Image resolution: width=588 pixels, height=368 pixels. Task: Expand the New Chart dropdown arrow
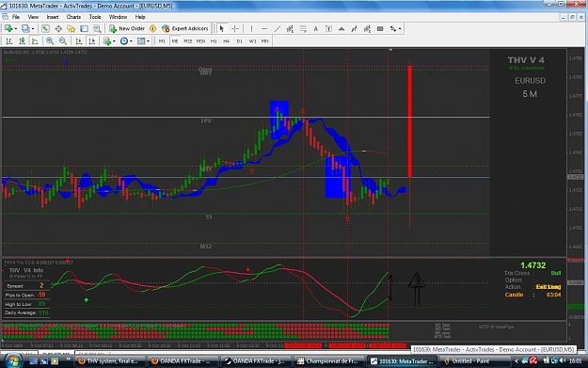16,28
